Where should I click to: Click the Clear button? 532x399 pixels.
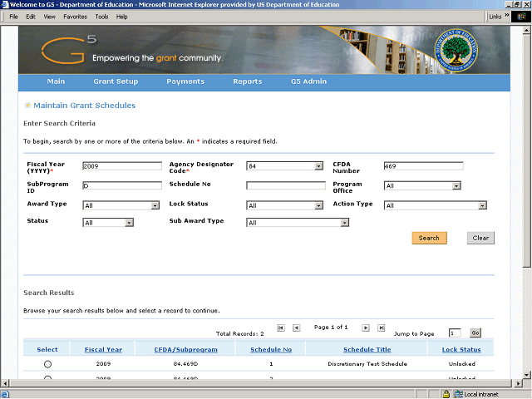[x=480, y=238]
